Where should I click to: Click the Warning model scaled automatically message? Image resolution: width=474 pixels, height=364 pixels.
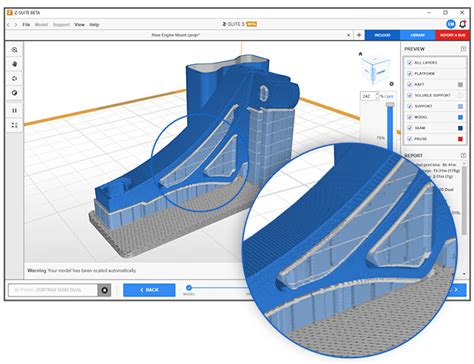(x=82, y=271)
